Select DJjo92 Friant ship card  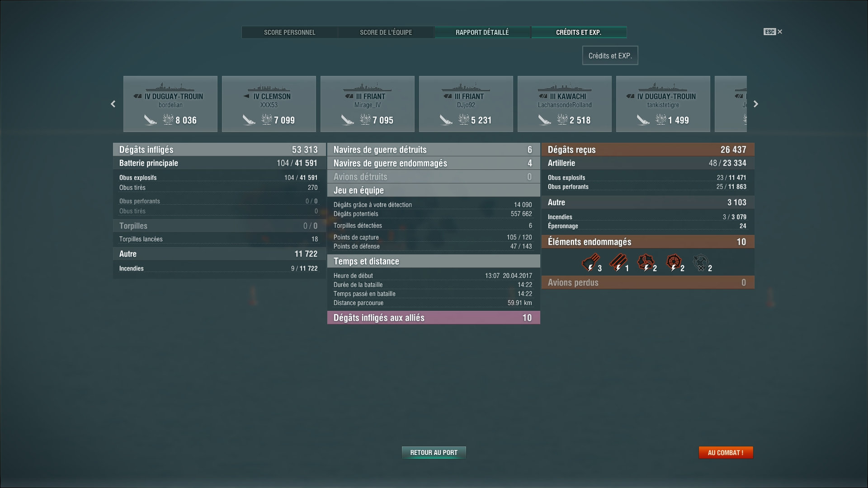pos(466,104)
